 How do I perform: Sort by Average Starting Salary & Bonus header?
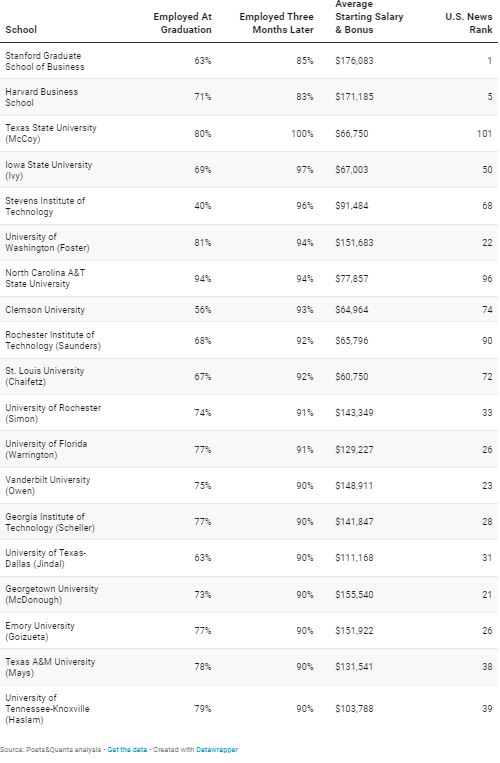[369, 17]
